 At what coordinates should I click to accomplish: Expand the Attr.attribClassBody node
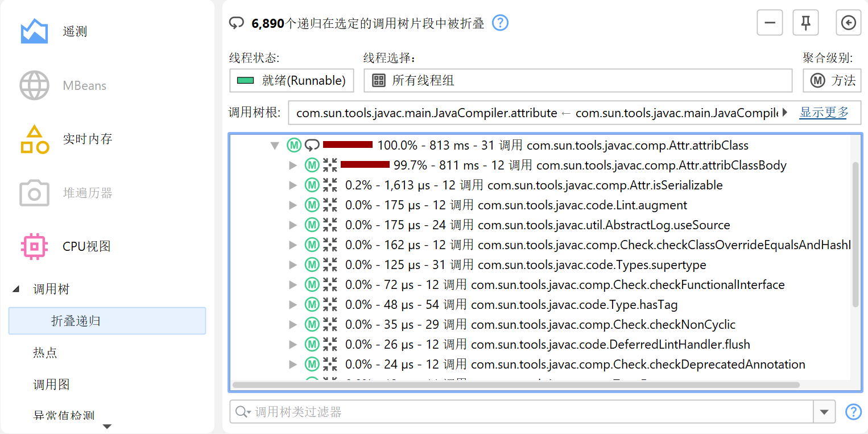tap(293, 166)
